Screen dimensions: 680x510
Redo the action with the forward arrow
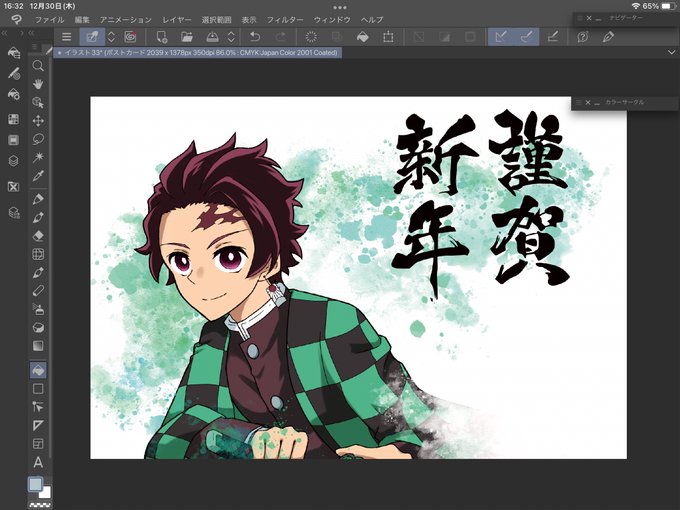(x=281, y=37)
